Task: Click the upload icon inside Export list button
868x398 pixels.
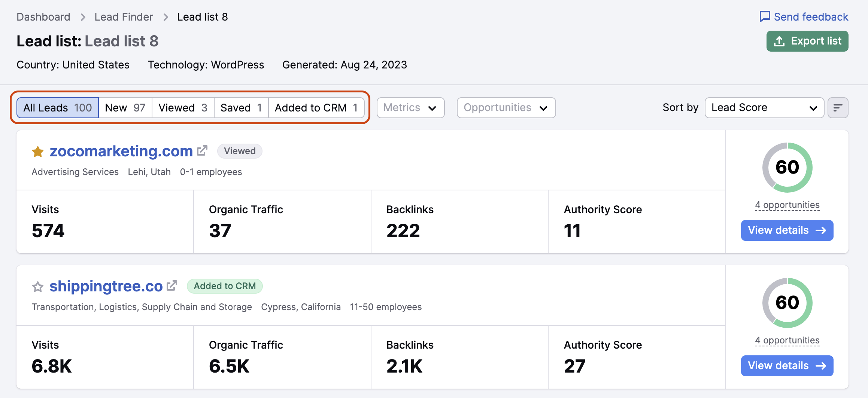Action: point(780,41)
